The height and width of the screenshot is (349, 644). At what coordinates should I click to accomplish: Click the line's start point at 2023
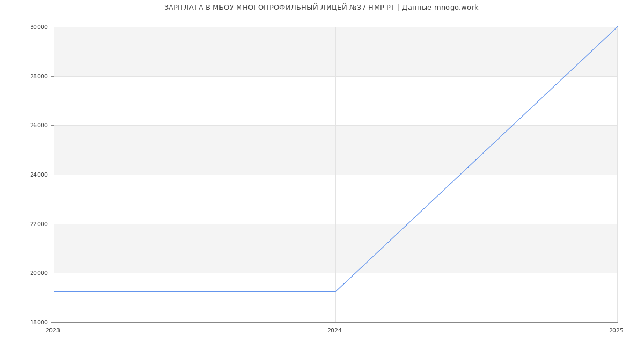pos(54,292)
